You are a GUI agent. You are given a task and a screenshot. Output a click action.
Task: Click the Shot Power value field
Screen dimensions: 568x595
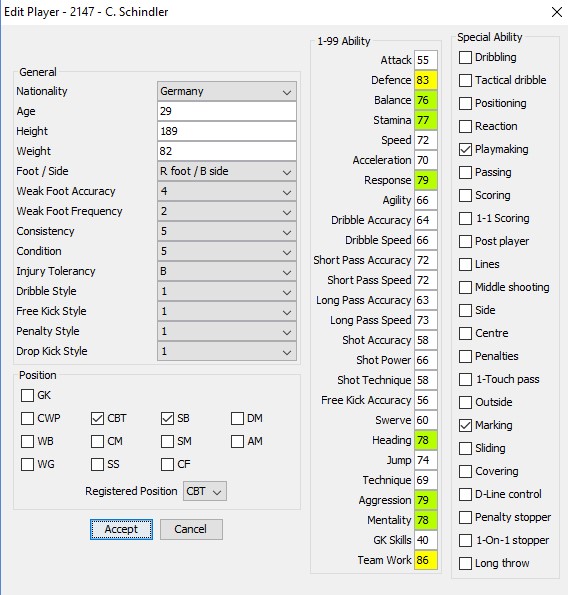(x=426, y=360)
